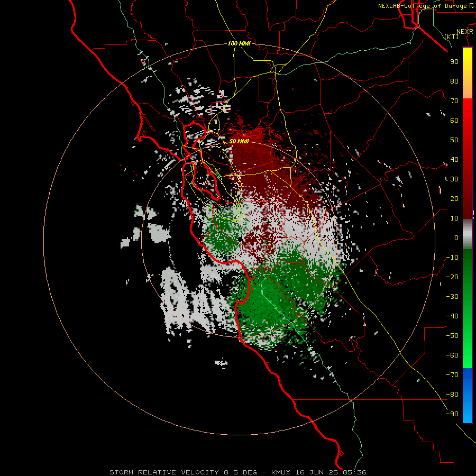
Task: Click the 0.5 DEG elevation text
Action: point(240,472)
